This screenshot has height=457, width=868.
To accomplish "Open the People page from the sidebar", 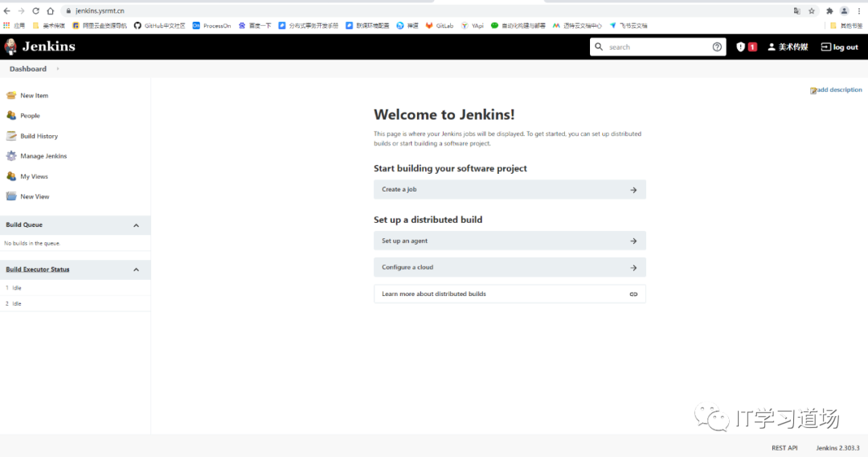I will coord(30,116).
